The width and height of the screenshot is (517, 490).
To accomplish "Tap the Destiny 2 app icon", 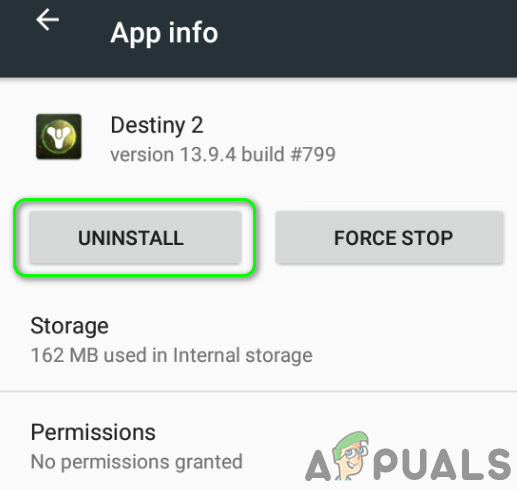I will click(59, 136).
